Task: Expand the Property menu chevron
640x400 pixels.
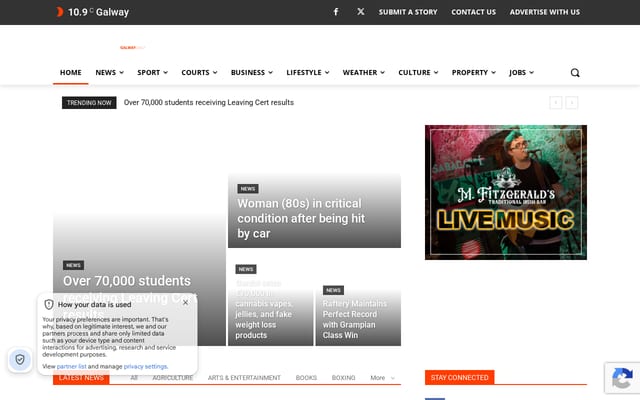Action: [x=493, y=73]
